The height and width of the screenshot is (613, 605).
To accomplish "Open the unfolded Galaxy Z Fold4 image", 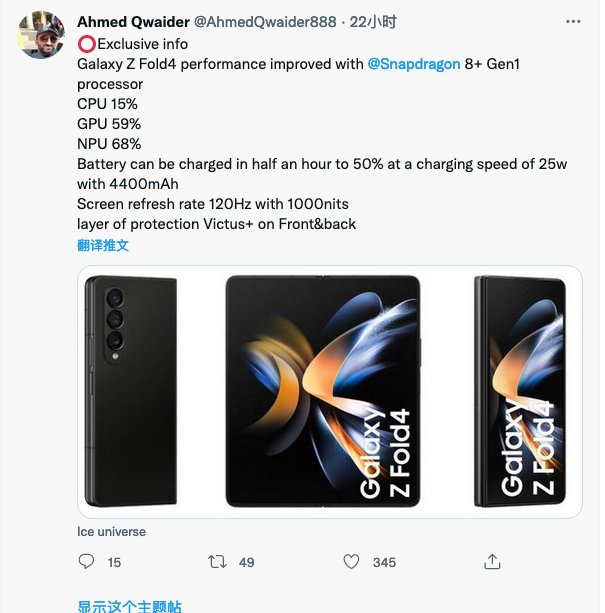I will tap(324, 391).
